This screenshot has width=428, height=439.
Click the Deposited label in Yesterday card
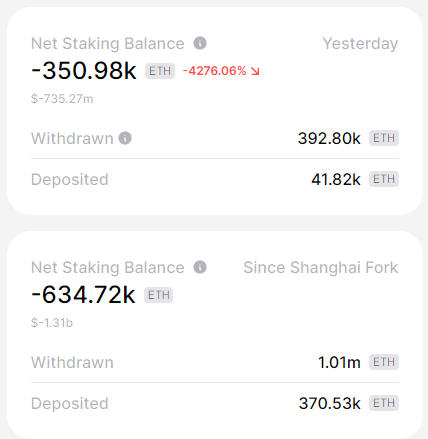(70, 180)
